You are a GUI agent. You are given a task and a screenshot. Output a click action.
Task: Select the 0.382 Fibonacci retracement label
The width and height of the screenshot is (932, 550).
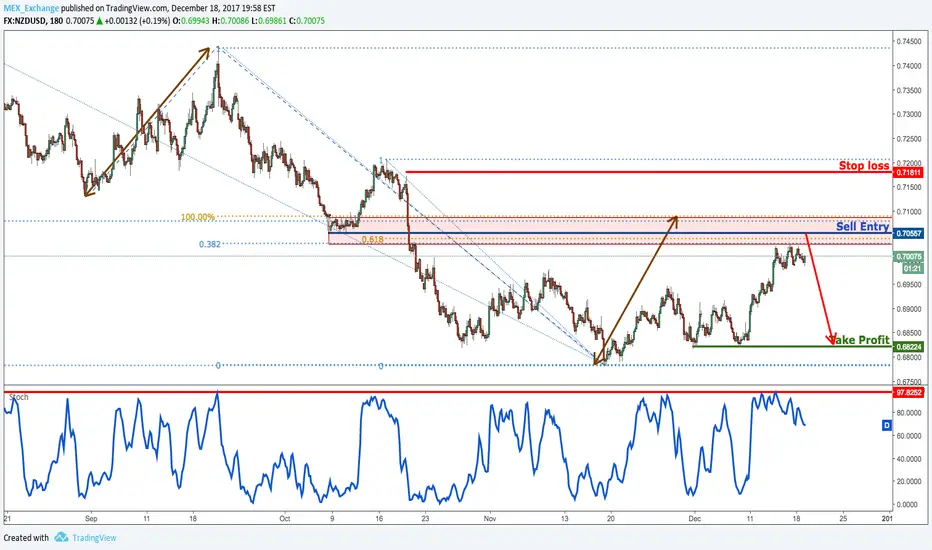coord(210,244)
